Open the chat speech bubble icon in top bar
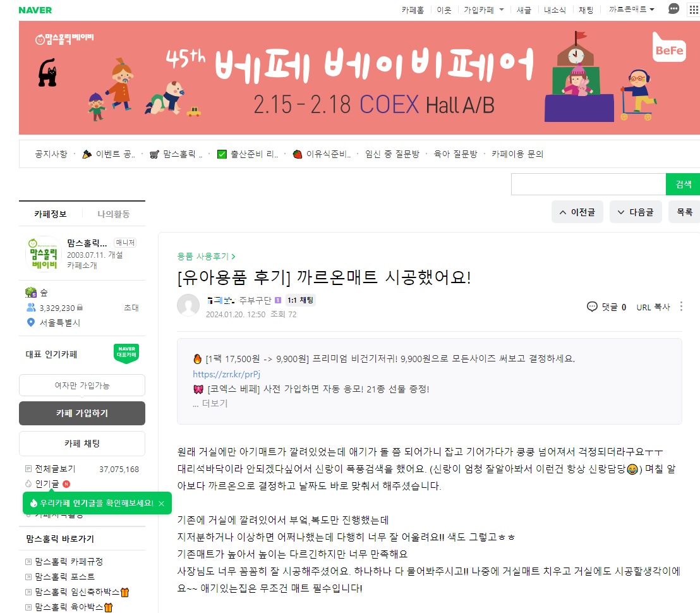Viewport: 700px width, 613px height. coord(673,8)
